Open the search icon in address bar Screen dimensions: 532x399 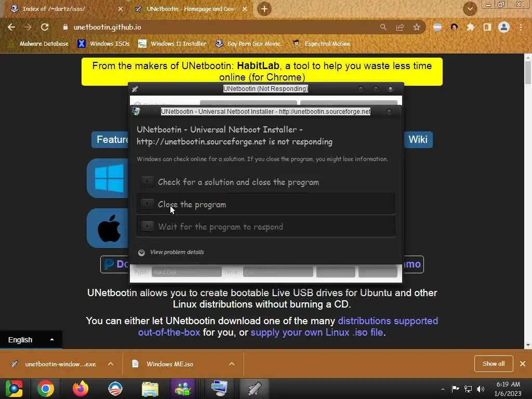[383, 27]
